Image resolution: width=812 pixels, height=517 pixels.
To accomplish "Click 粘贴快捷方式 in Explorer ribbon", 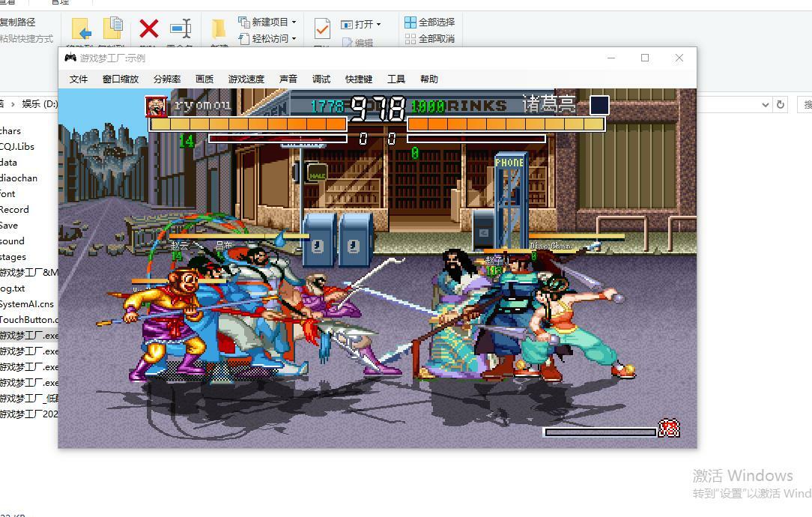I will coord(26,39).
